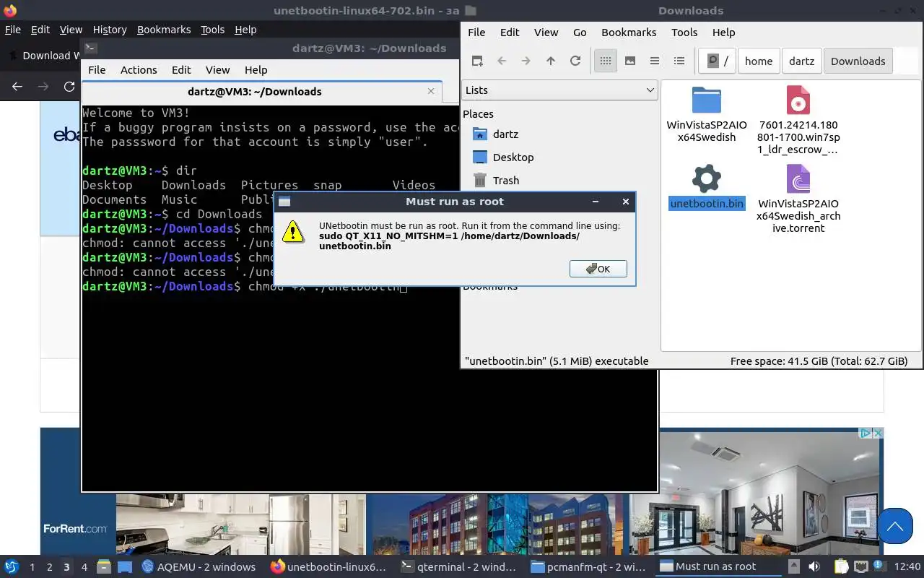Click Firefox reload button

(69, 87)
